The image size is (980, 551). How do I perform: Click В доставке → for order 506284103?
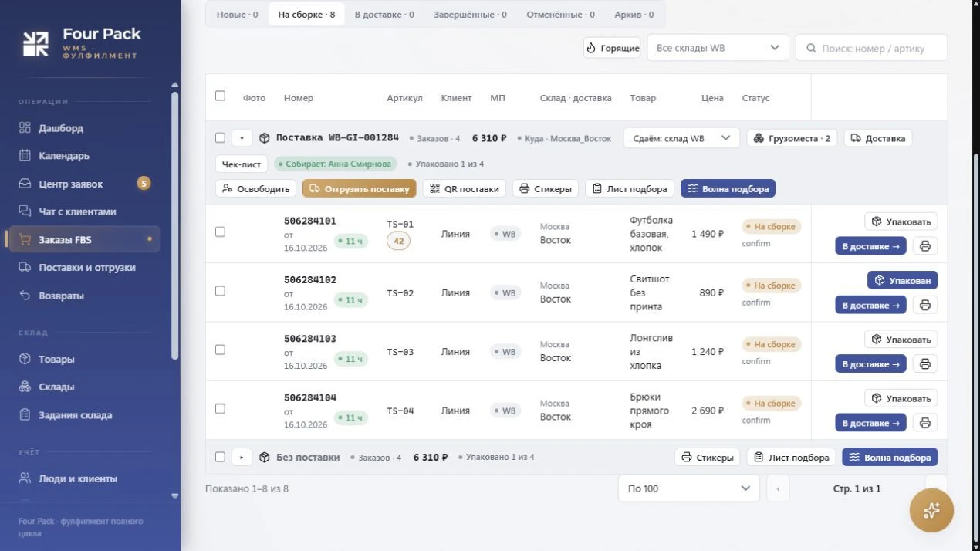(x=870, y=364)
